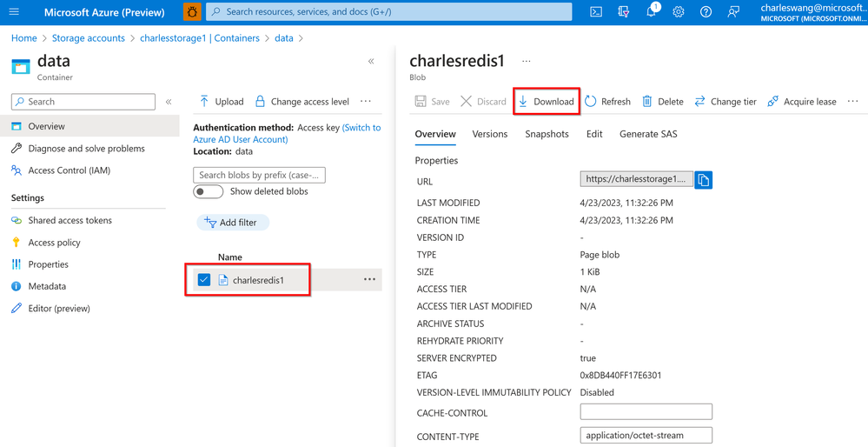Open the hamburger portal menu
This screenshot has height=447, width=868.
(15, 11)
